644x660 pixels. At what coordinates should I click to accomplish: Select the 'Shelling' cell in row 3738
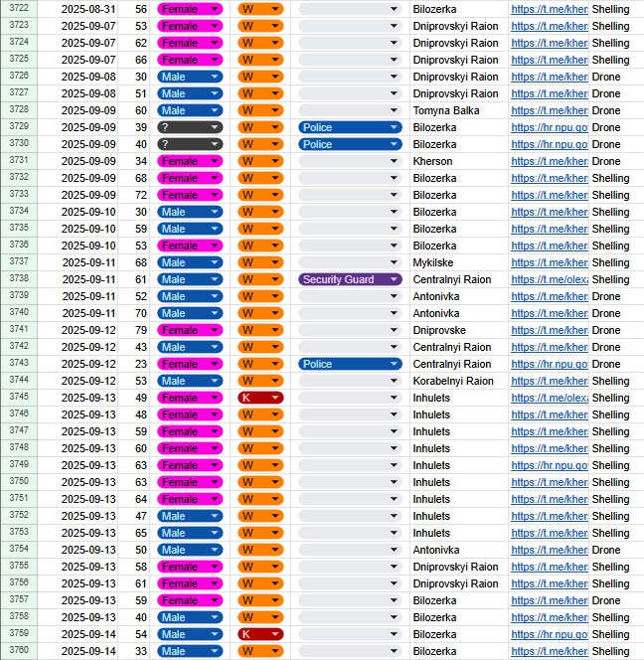point(616,279)
